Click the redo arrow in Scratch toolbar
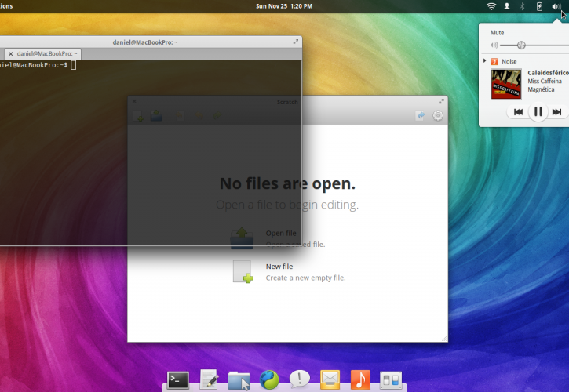Image resolution: width=569 pixels, height=392 pixels. [x=217, y=116]
